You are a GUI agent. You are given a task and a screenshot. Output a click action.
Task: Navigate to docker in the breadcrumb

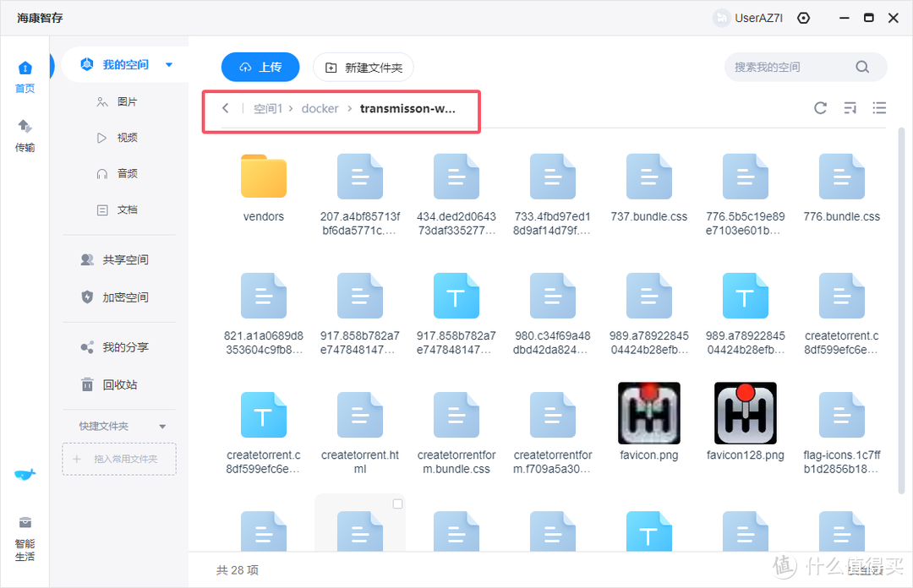(320, 108)
